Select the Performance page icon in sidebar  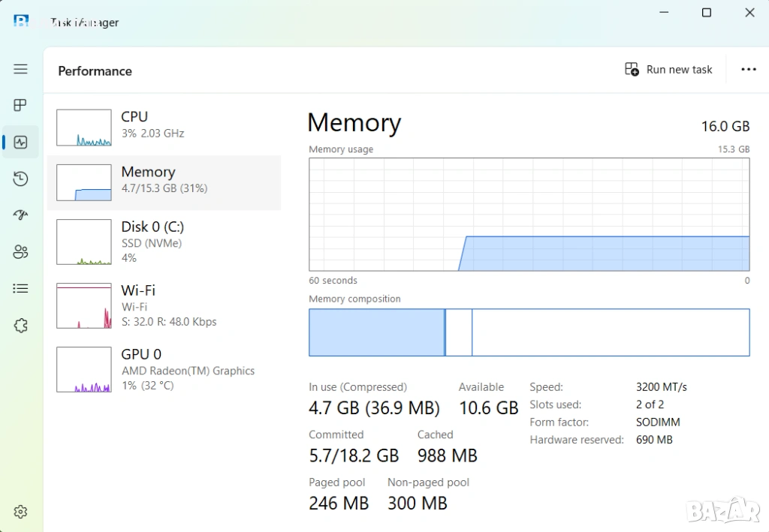click(20, 142)
